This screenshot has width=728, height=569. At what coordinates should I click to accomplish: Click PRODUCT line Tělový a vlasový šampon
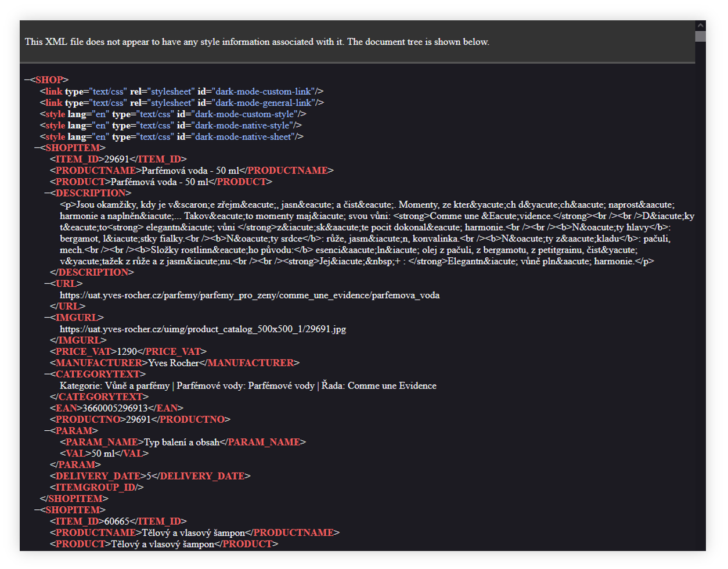[x=164, y=544]
